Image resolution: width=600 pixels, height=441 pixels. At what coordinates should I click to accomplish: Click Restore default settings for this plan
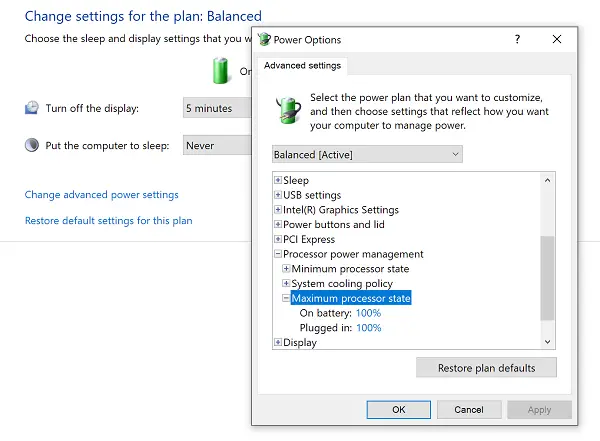[108, 221]
